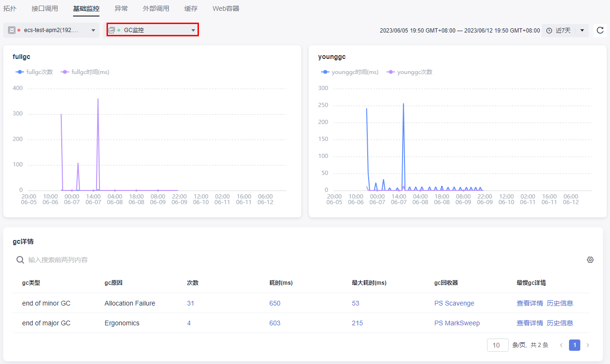This screenshot has width=610, height=364.
Task: Toggle the fullgc次数 legend series
Action: (34, 72)
